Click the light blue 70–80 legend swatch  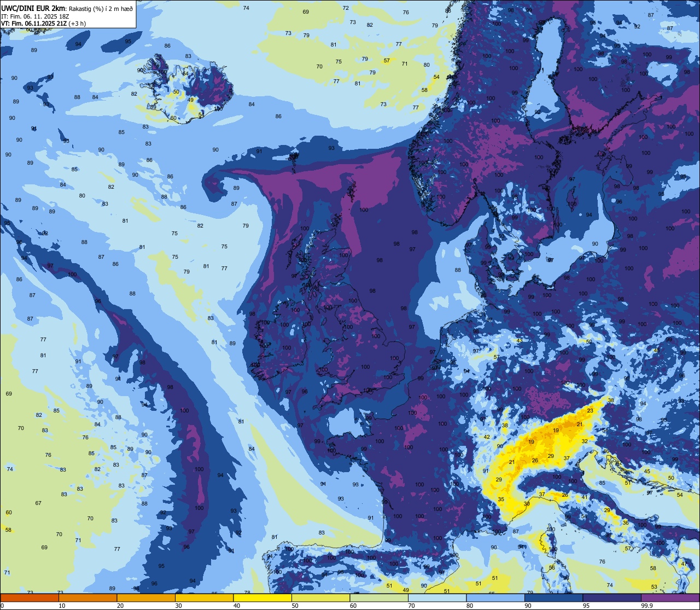click(x=437, y=597)
